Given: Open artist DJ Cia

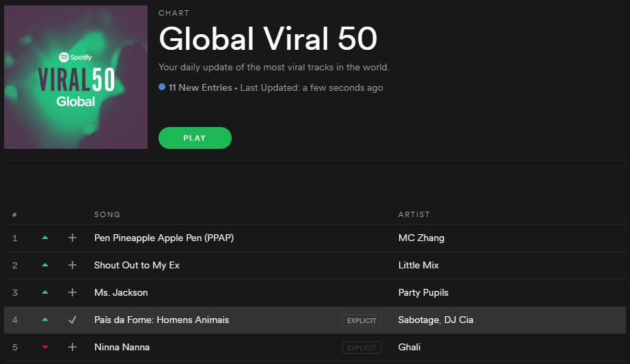Looking at the screenshot, I should [x=459, y=320].
